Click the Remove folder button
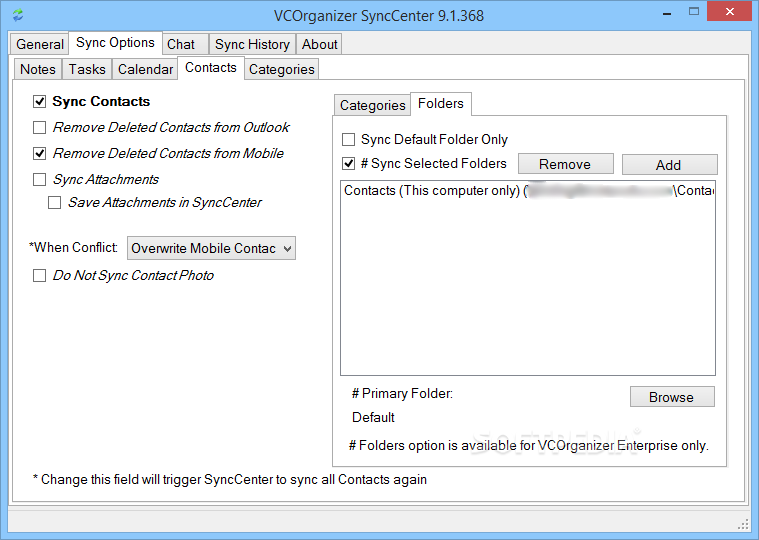This screenshot has width=759, height=540. pyautogui.click(x=565, y=165)
